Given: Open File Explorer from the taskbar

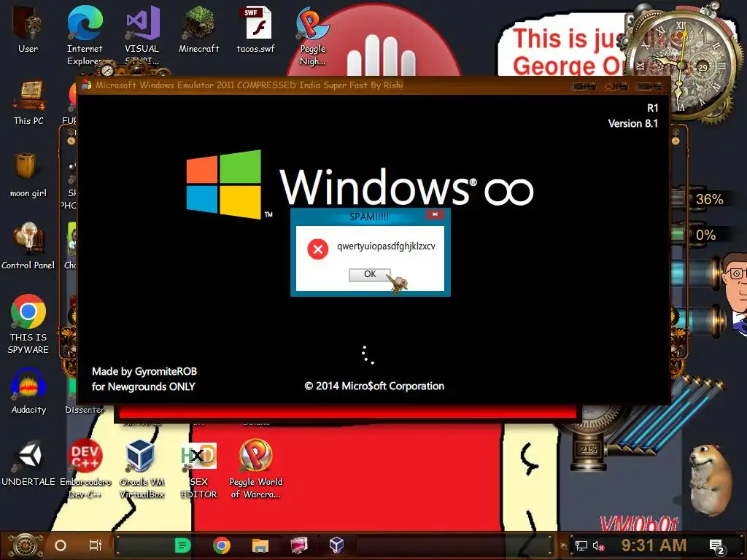Looking at the screenshot, I should pos(260,545).
